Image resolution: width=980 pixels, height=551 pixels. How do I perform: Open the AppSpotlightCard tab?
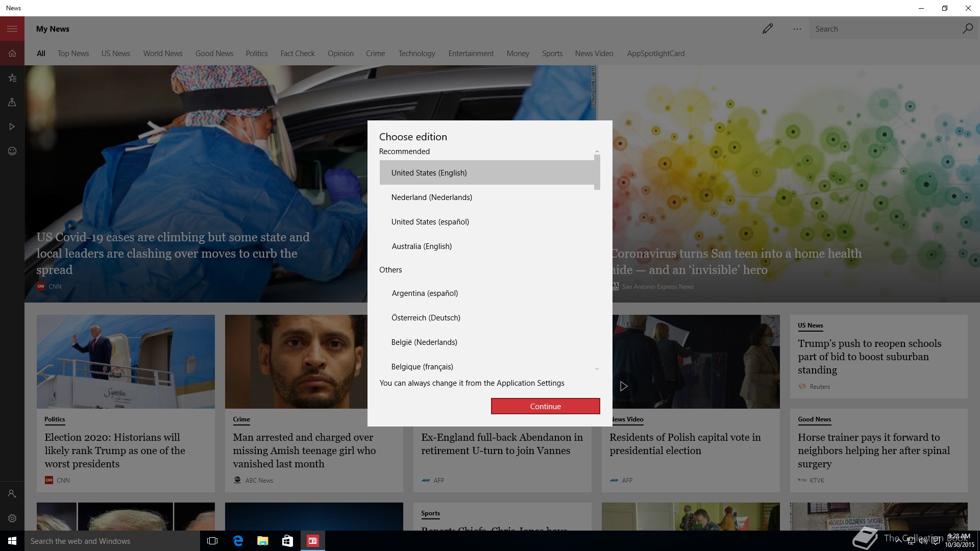[656, 54]
